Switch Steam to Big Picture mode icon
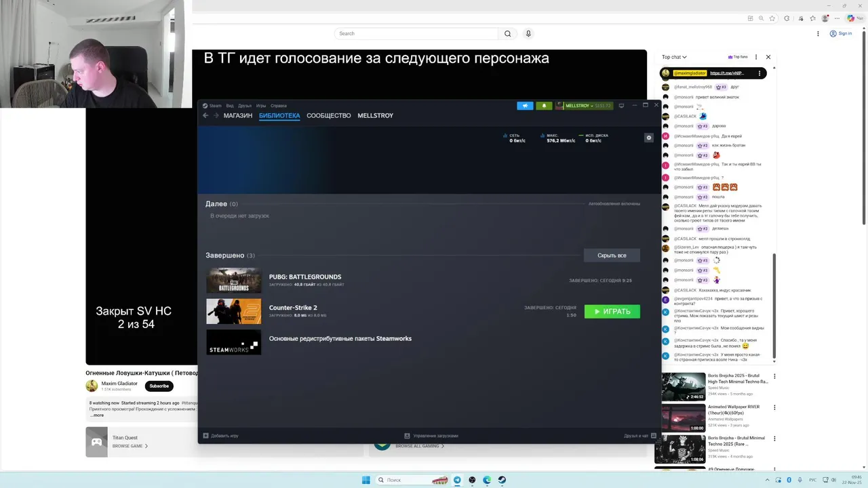868x488 pixels. click(621, 106)
